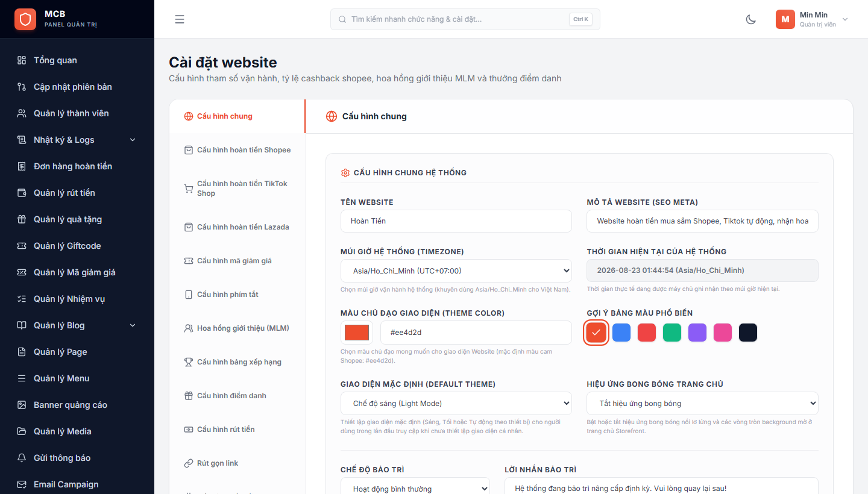The image size is (868, 494).
Task: Click the Mô tả website SEO meta field
Action: (x=702, y=221)
